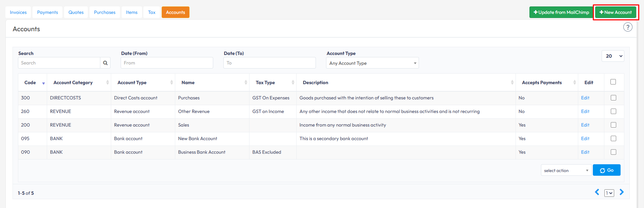Edit the Sales account

pyautogui.click(x=585, y=125)
